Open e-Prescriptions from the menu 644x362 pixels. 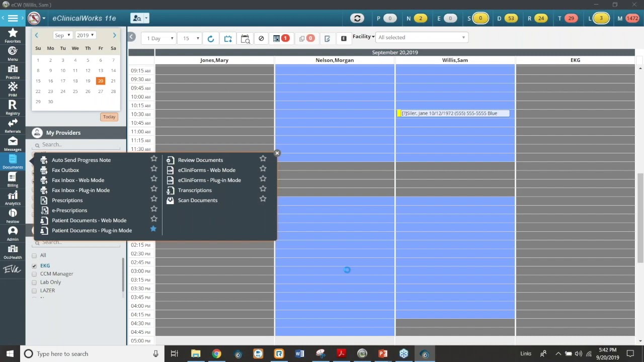(x=69, y=210)
